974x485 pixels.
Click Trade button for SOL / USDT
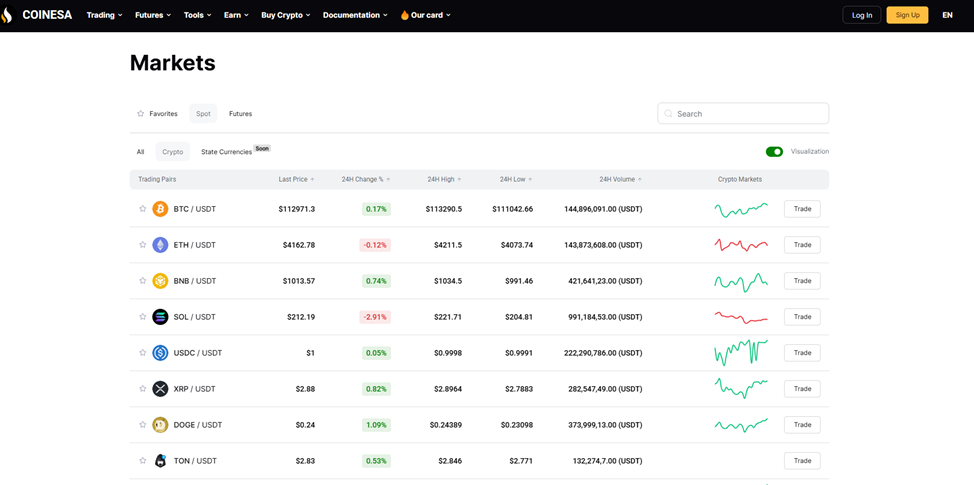click(802, 317)
